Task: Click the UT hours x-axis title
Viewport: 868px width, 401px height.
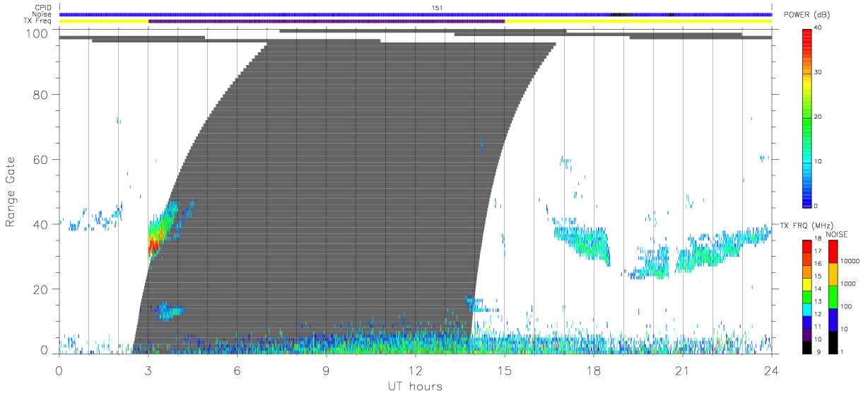Action: 415,386
